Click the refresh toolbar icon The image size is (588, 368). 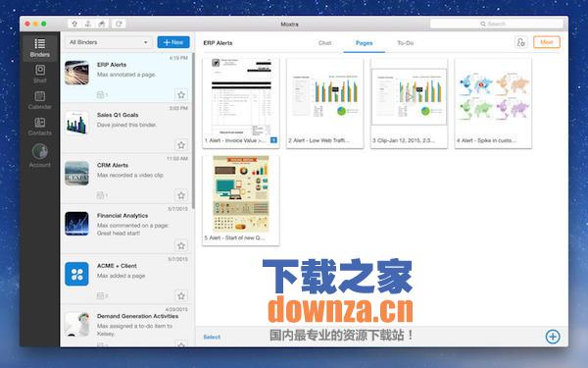[119, 24]
